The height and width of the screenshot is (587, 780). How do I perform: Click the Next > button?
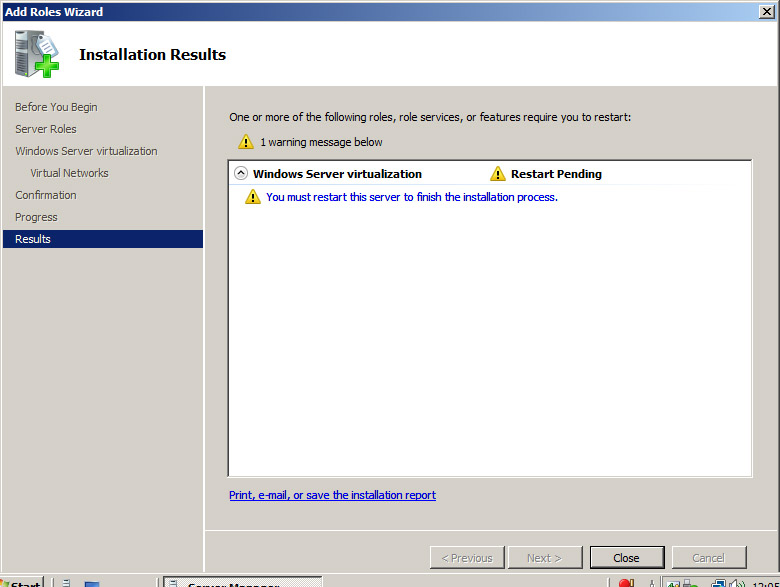(x=545, y=558)
